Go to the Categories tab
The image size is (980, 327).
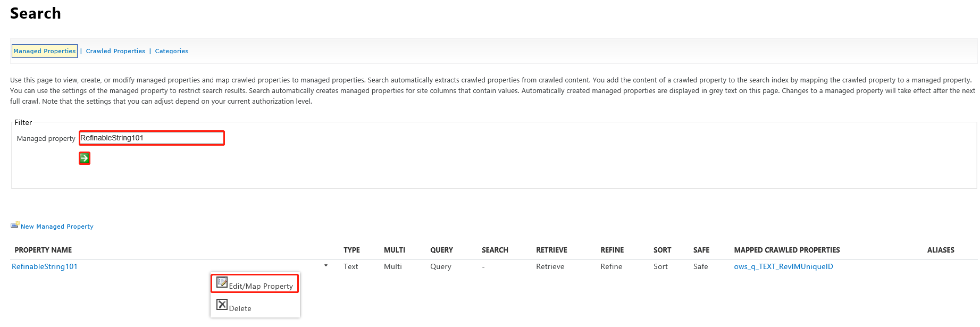coord(172,51)
